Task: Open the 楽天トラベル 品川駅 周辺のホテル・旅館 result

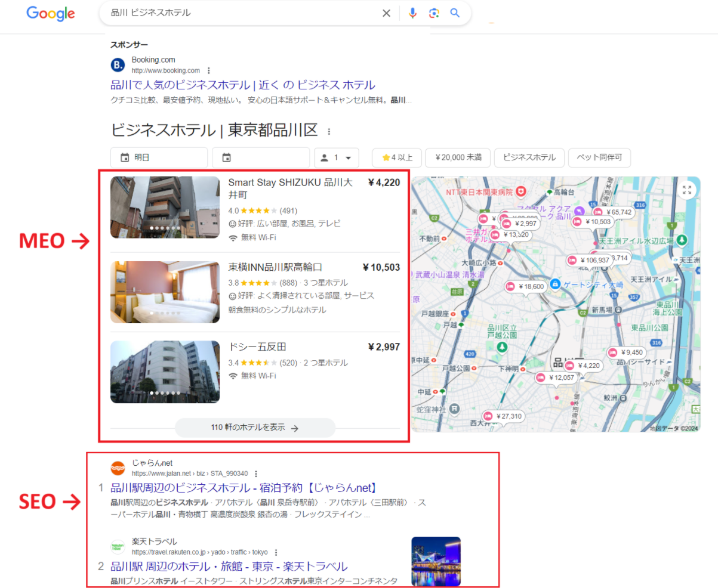Action: tap(229, 566)
